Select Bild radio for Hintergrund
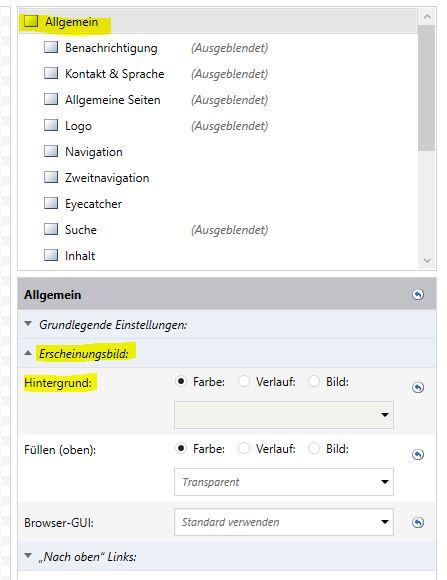The height and width of the screenshot is (580, 447). click(x=314, y=381)
